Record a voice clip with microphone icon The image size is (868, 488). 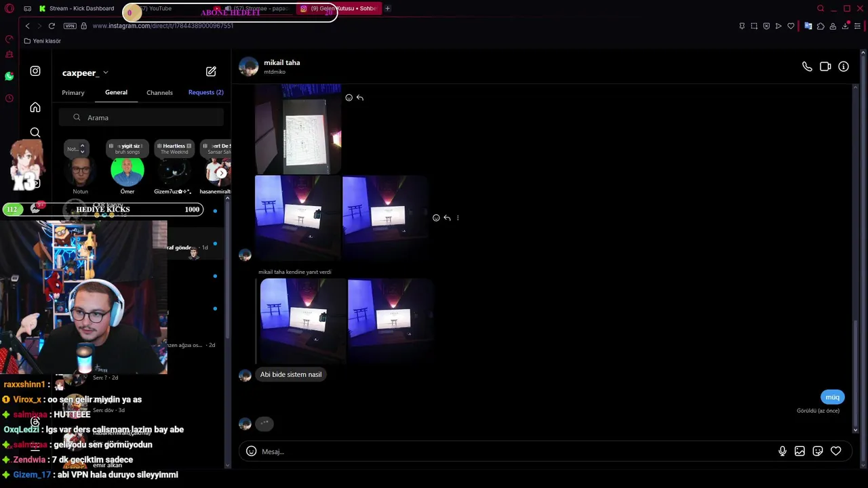pos(783,451)
